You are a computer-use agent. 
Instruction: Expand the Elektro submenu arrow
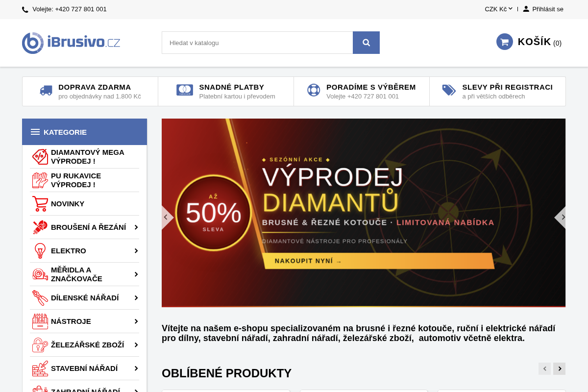[x=136, y=251]
